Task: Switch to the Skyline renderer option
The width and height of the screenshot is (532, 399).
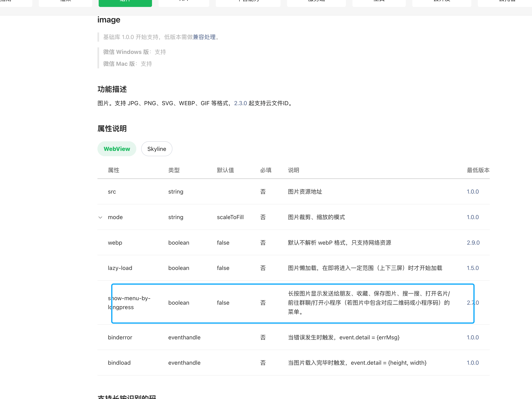Action: [x=156, y=149]
